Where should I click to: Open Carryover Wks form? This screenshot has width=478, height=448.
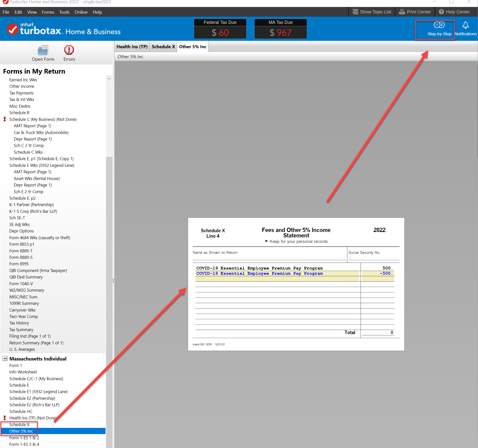(22, 310)
